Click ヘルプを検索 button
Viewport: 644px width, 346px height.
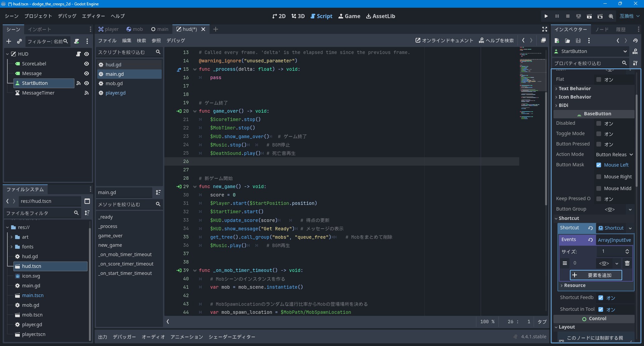(496, 40)
